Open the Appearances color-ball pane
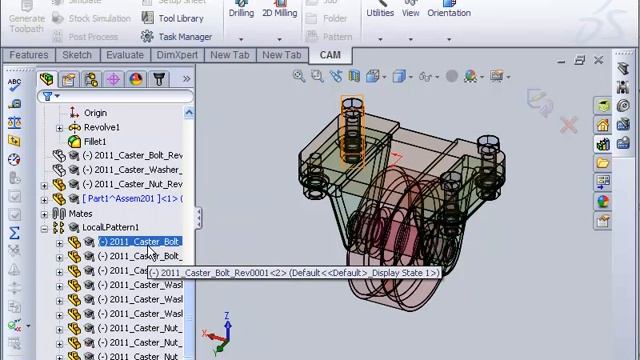Viewport: 640px width, 360px height. [602, 201]
